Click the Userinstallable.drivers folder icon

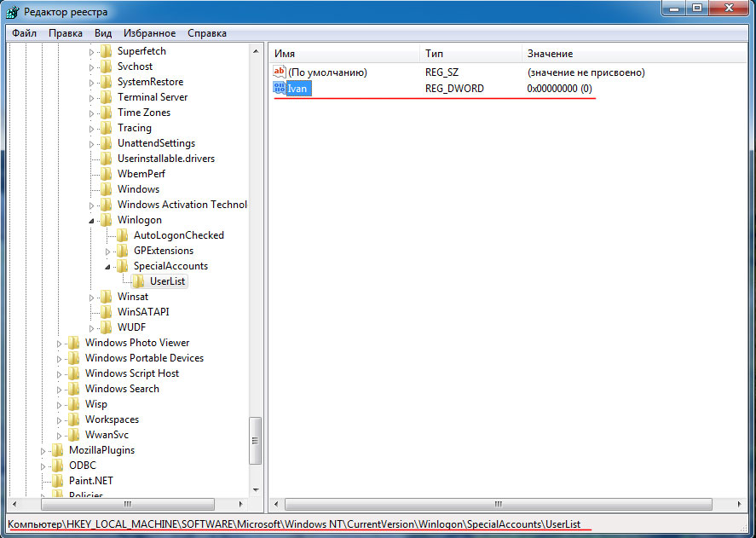(106, 159)
